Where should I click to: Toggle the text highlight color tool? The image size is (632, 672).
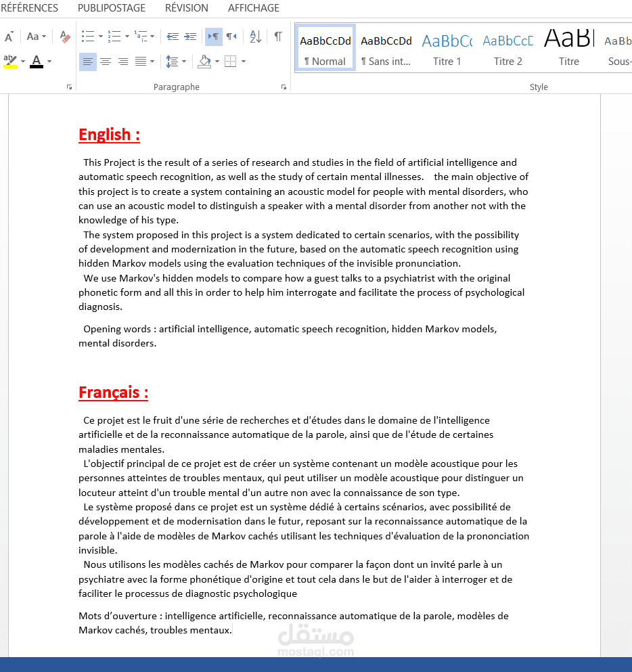(9, 62)
